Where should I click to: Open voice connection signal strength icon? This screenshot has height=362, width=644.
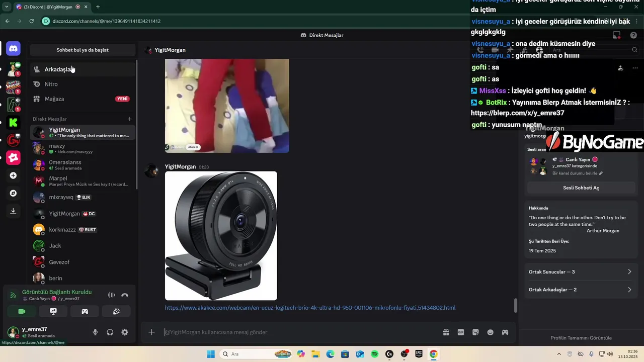13,295
